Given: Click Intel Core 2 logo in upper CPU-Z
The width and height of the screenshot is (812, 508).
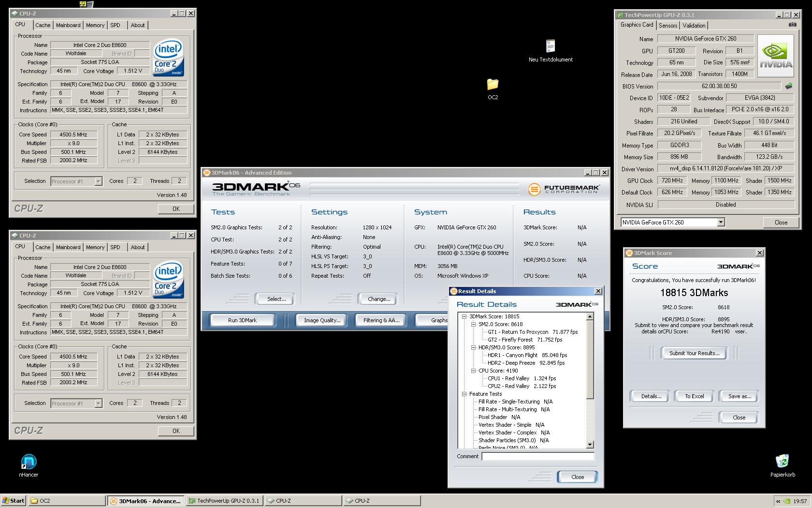Looking at the screenshot, I should (168, 58).
